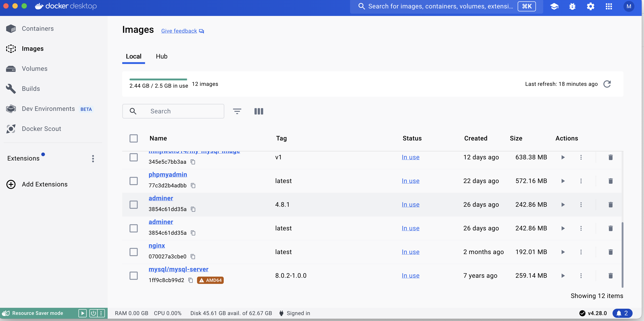Open the column display options icon
This screenshot has width=644, height=321.
coord(259,111)
